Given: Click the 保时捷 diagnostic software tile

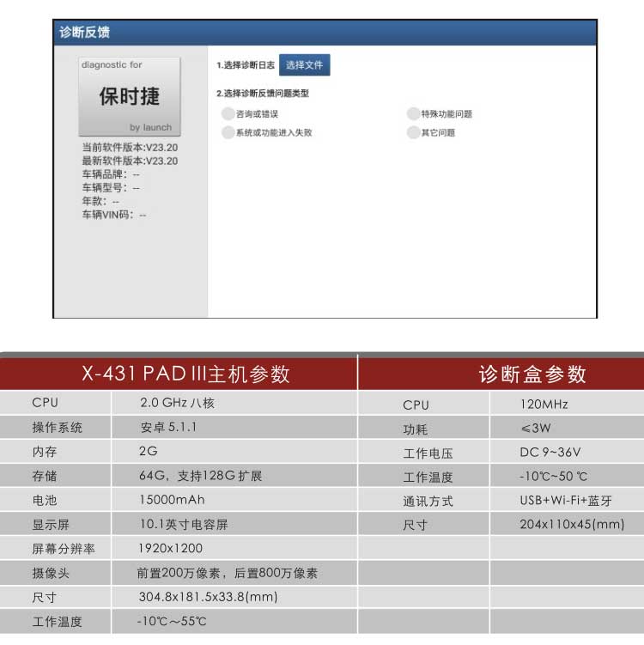Looking at the screenshot, I should 130,97.
